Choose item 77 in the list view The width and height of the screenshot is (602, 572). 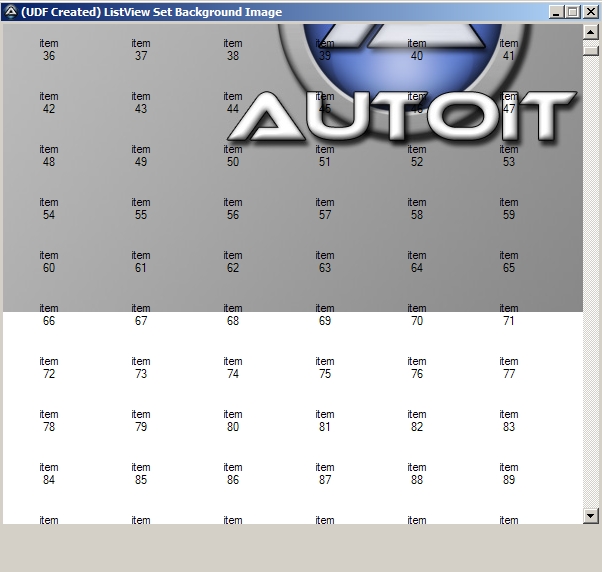[509, 368]
